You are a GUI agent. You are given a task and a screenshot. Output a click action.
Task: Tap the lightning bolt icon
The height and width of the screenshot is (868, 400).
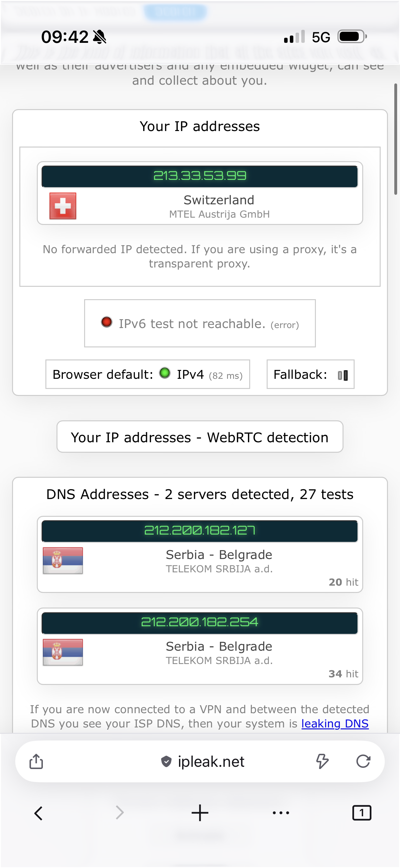(x=322, y=761)
